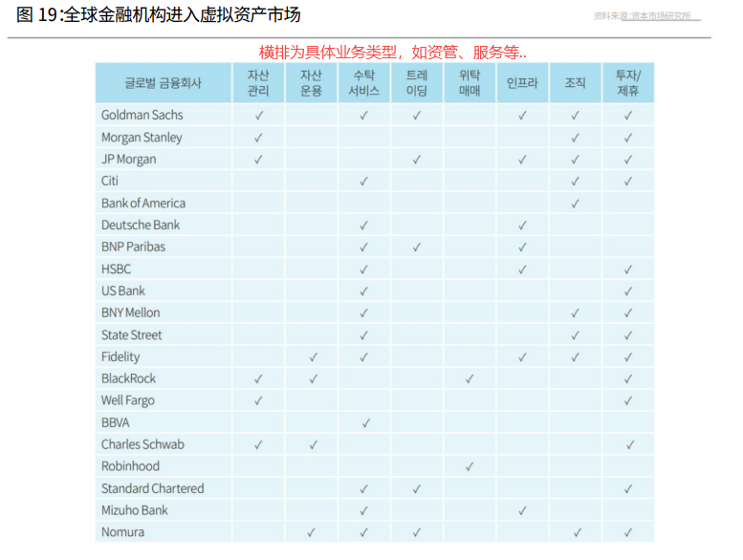Click the 수탁 서비스 column header
743x560 pixels.
tap(364, 83)
